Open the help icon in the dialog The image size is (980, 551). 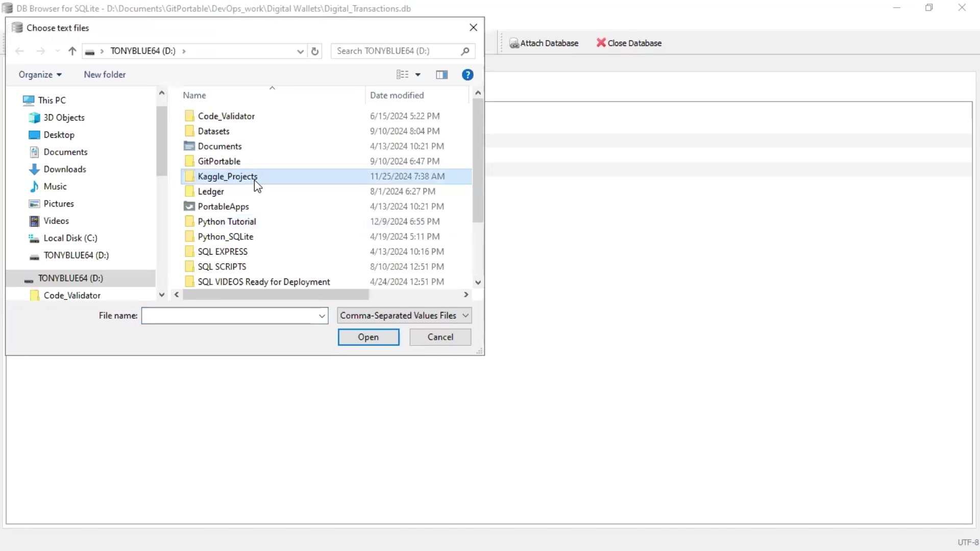[x=468, y=74]
